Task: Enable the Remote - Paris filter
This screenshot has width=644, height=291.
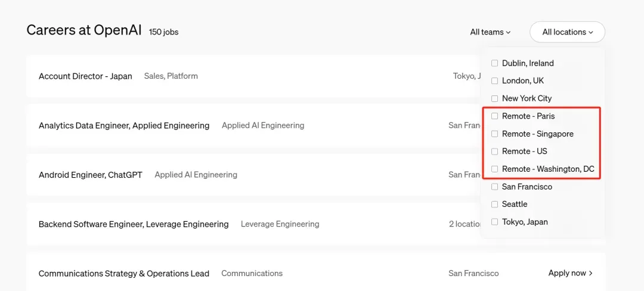Action: point(494,116)
